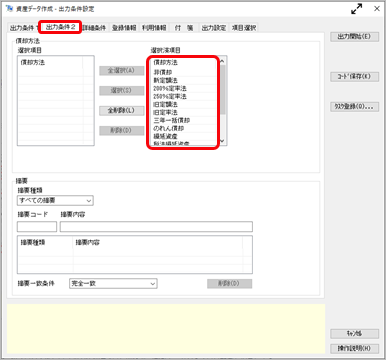Click the 選択済項目 list scrollbar thumb
The image size is (386, 360).
point(222,89)
